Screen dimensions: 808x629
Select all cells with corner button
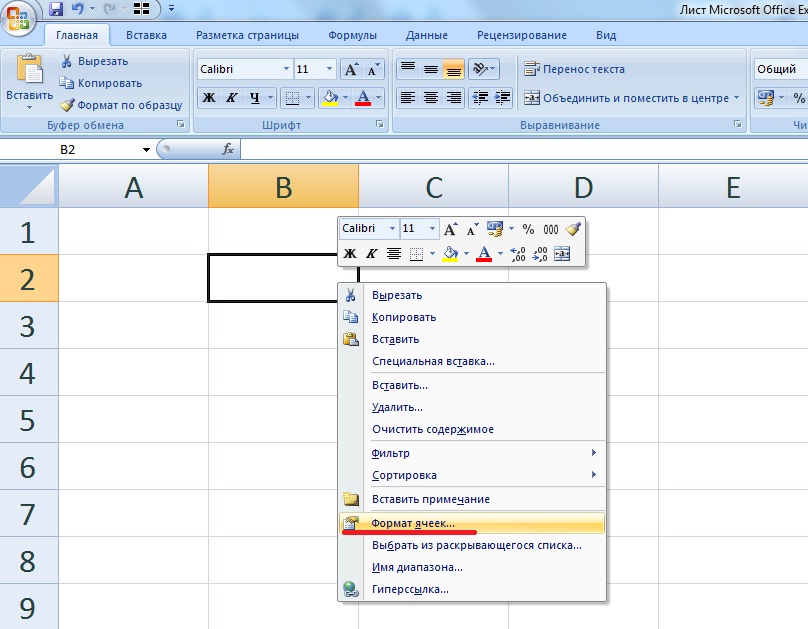pos(29,186)
